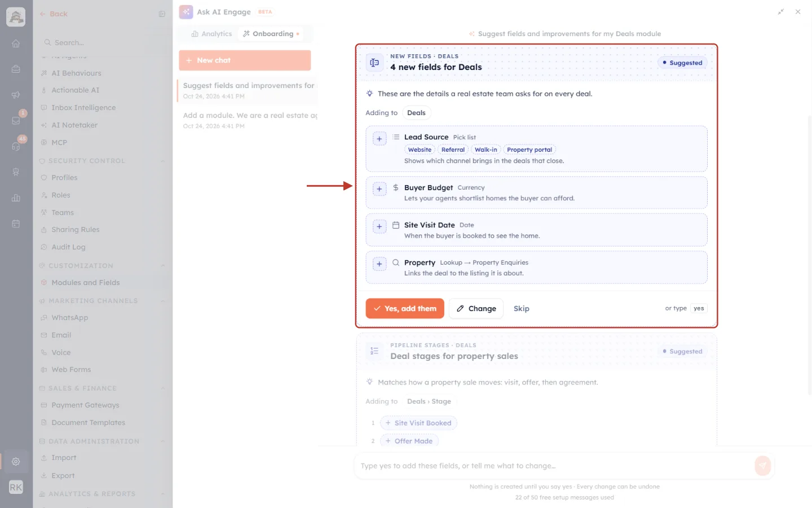
Task: Add the Site Visit Booked stage chip
Action: [x=418, y=423]
